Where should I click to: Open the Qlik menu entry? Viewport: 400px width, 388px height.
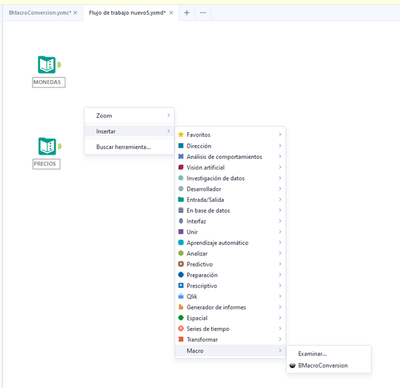[230, 296]
